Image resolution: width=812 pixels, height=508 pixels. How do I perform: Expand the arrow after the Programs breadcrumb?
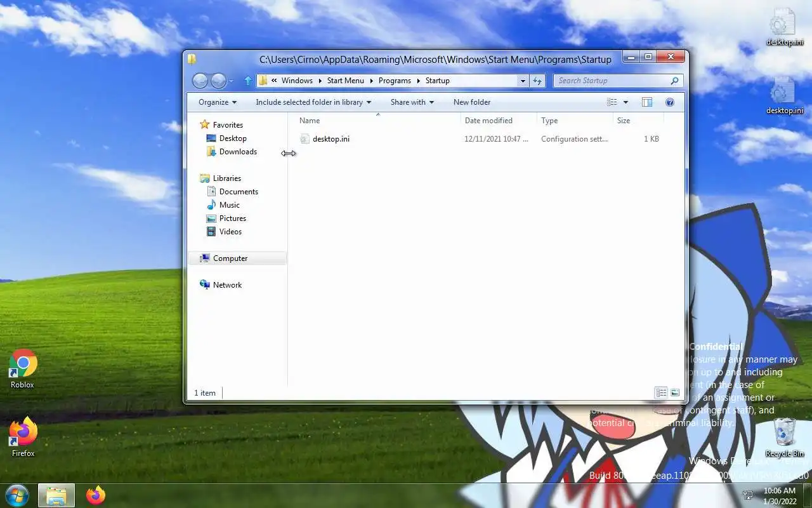pyautogui.click(x=418, y=81)
